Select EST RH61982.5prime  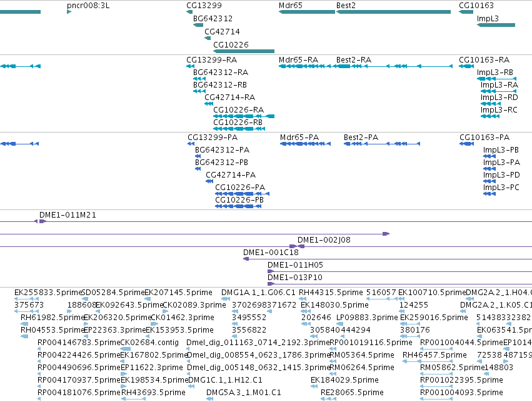pos(24,324)
